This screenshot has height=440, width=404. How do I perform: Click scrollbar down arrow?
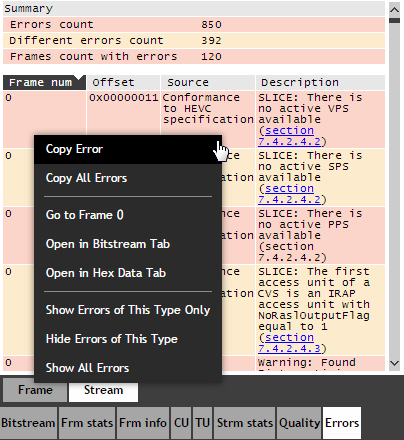[x=394, y=363]
